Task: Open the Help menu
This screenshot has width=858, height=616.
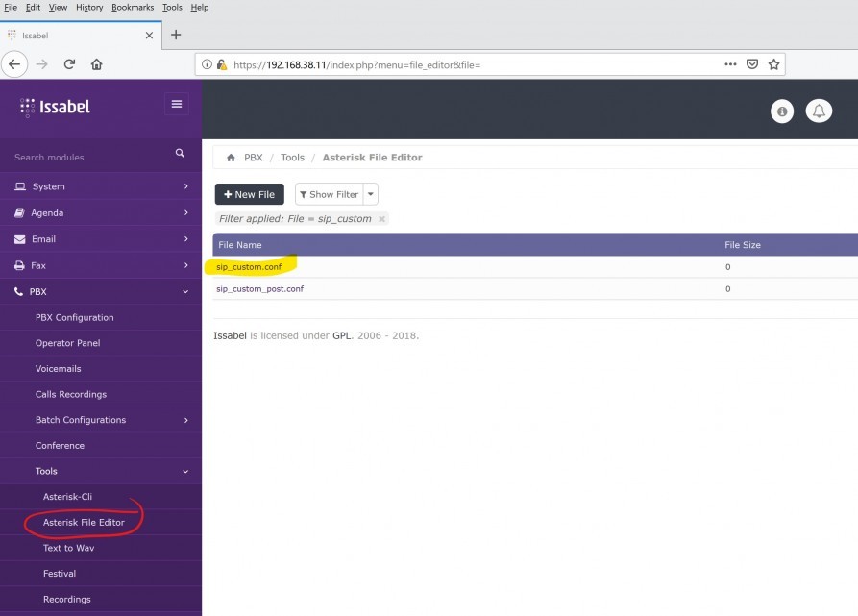Action: pyautogui.click(x=199, y=7)
